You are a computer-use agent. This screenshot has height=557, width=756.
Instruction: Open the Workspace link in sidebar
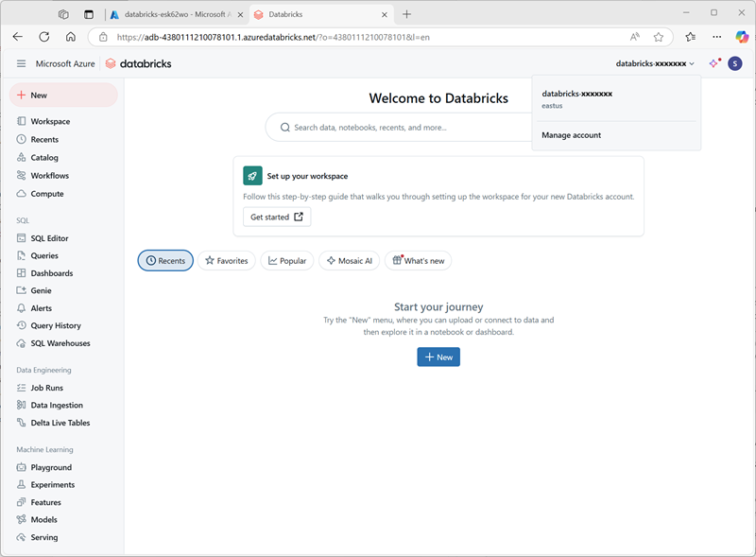tap(50, 121)
